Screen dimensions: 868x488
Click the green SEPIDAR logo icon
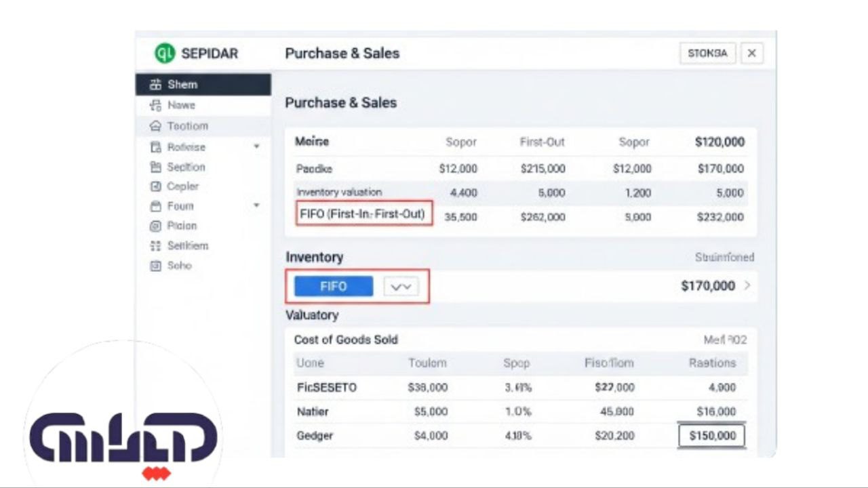pos(165,53)
